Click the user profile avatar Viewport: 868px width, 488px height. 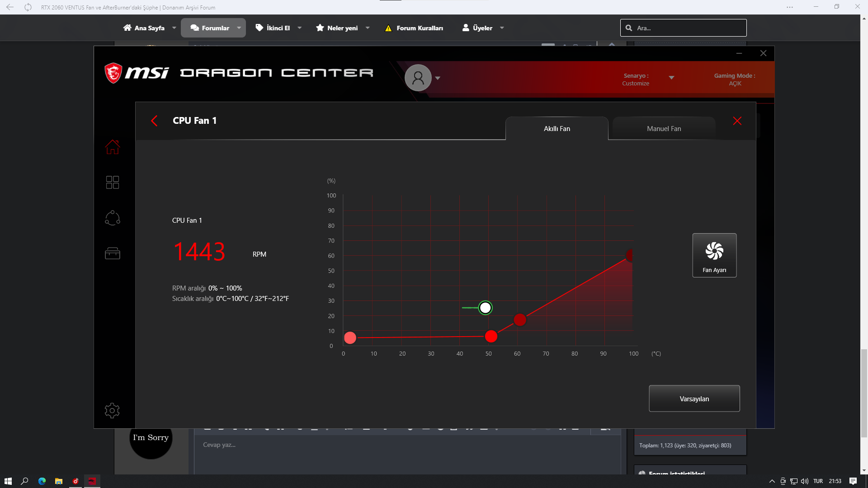418,78
